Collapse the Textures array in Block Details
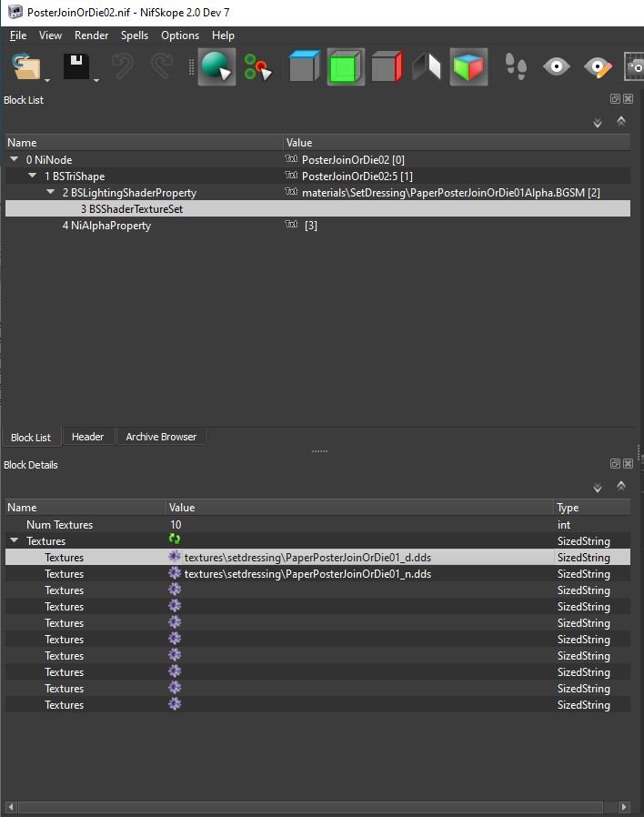Viewport: 644px width, 817px height. tap(15, 541)
